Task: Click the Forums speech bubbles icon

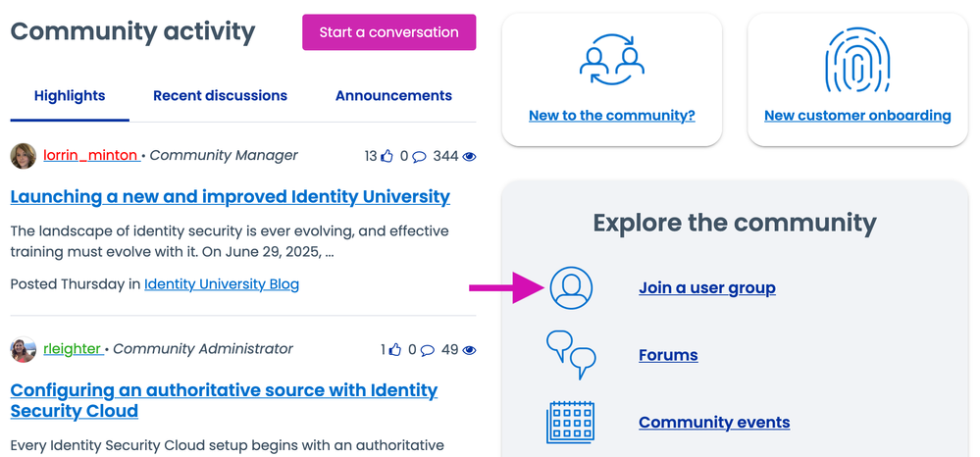Action: point(571,354)
